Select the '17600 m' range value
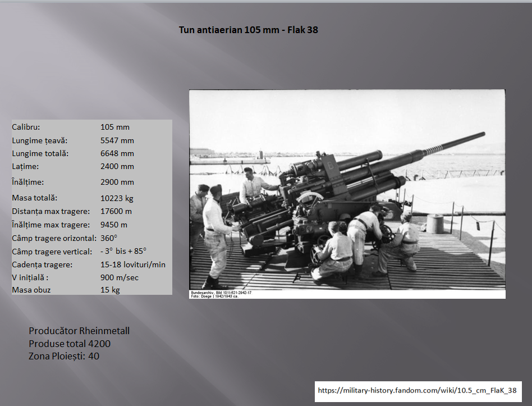Screen dimensions: 532x406 (x=116, y=211)
